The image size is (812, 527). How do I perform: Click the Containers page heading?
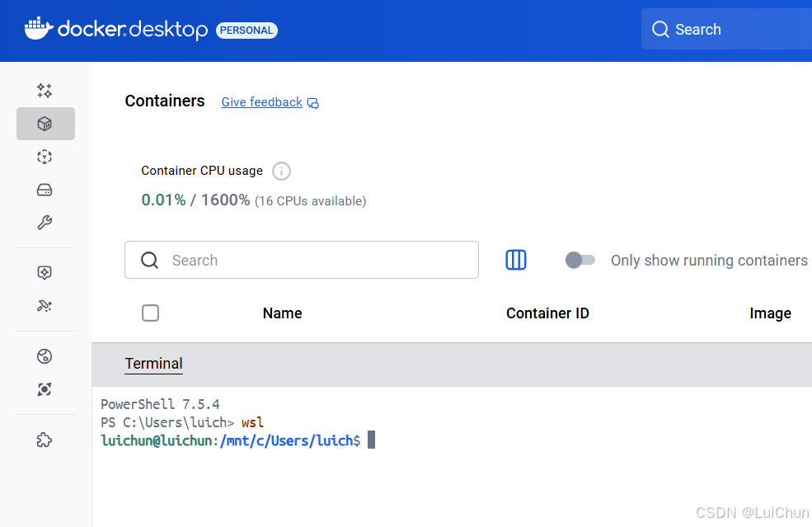click(x=165, y=101)
